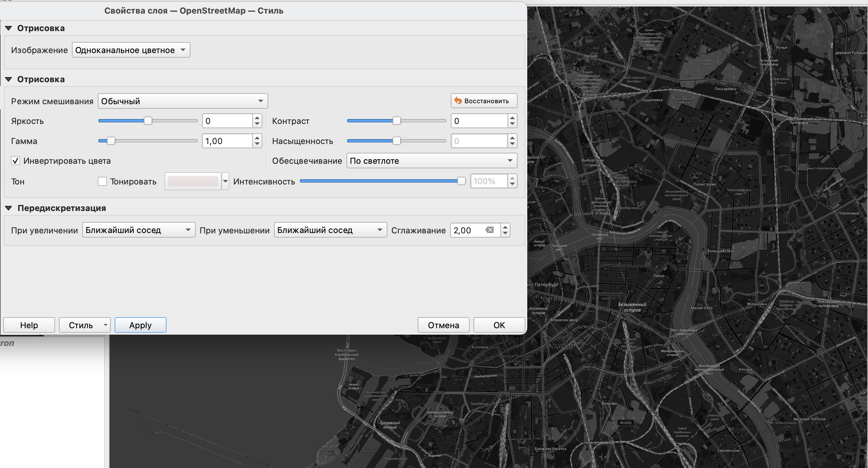
Task: Click the Восстановить reset button with the orange arrow
Action: pos(484,101)
